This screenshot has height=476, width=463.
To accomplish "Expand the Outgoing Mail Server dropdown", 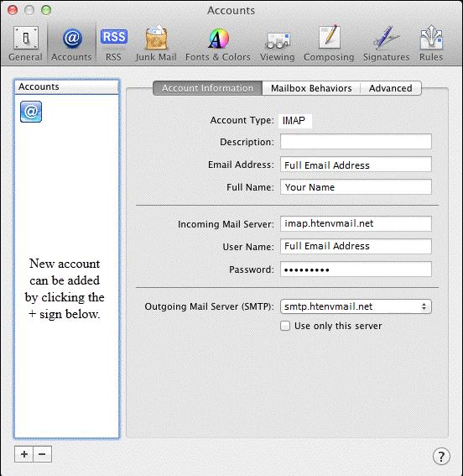I will point(356,306).
